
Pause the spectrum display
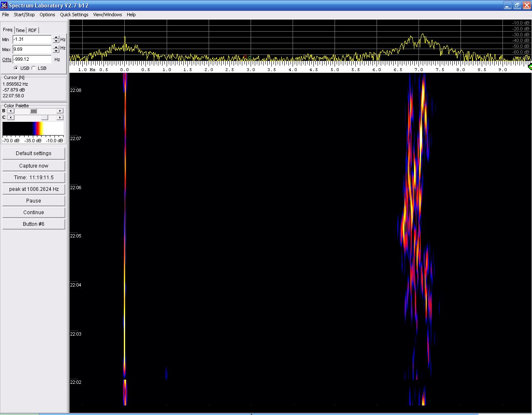click(34, 201)
